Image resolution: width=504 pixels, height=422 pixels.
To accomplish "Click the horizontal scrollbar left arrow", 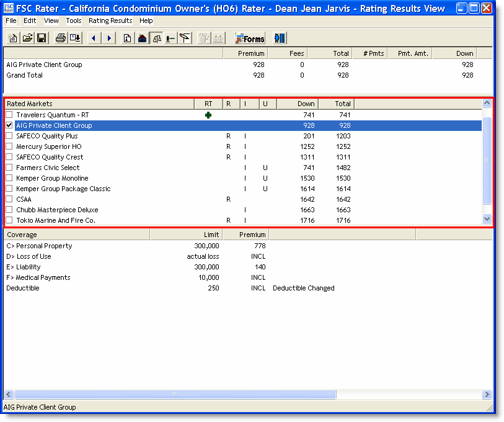I will (9, 394).
